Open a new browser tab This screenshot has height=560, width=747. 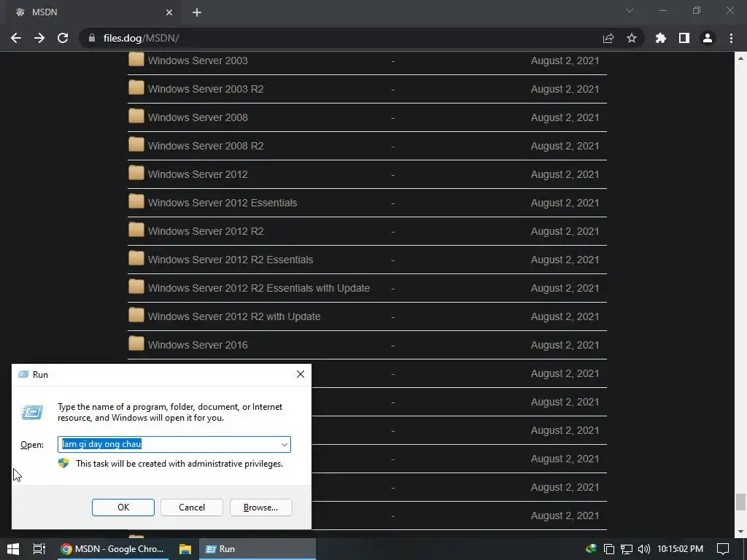coord(197,12)
